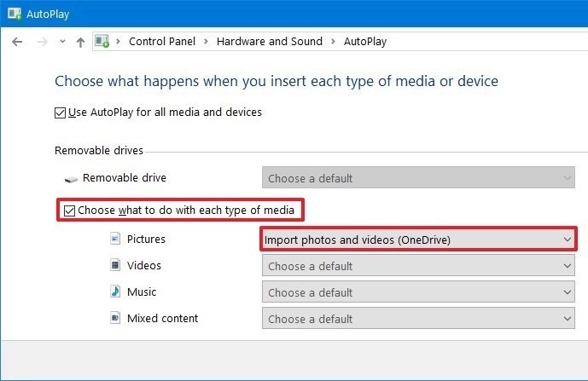Click the Up one level arrow

(x=80, y=42)
